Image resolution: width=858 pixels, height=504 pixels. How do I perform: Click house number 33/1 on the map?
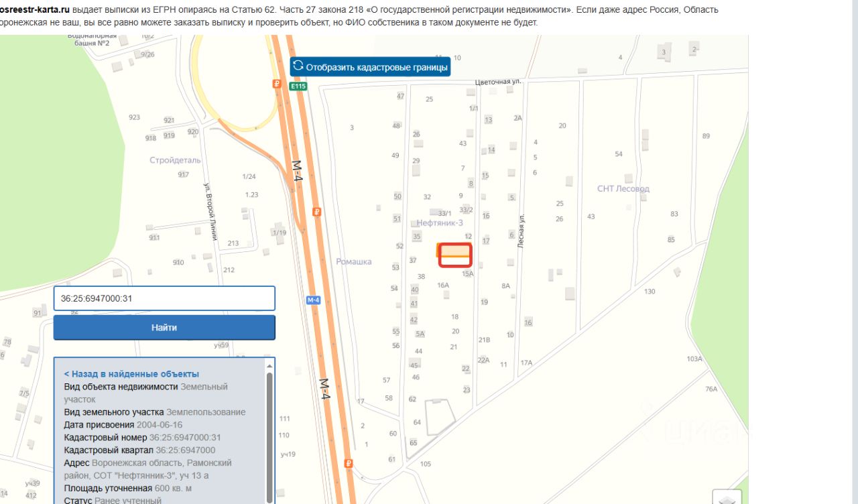coord(444,213)
